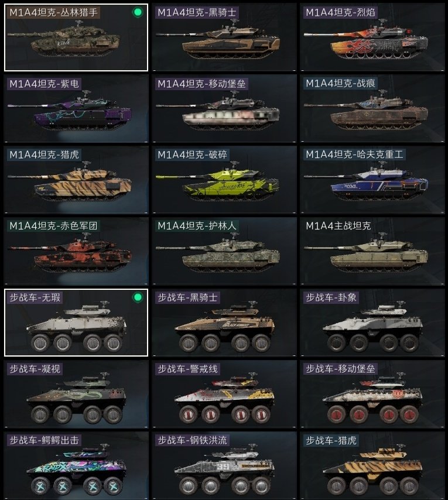Choose the white 步战车-卦象 skin
The height and width of the screenshot is (500, 448).
point(372,323)
